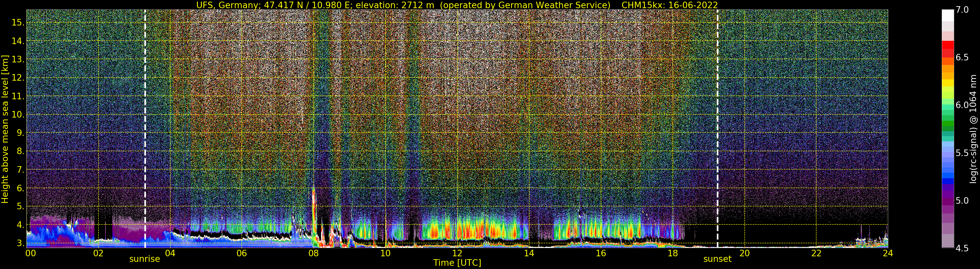Click the '15.' km tick on the height axis
The height and width of the screenshot is (269, 980).
(18, 23)
